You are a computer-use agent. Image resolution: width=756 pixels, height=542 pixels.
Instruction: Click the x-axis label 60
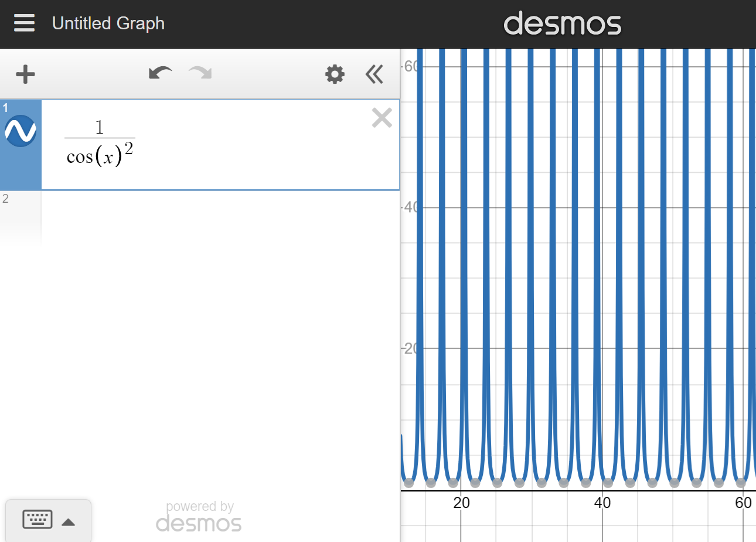(x=743, y=503)
